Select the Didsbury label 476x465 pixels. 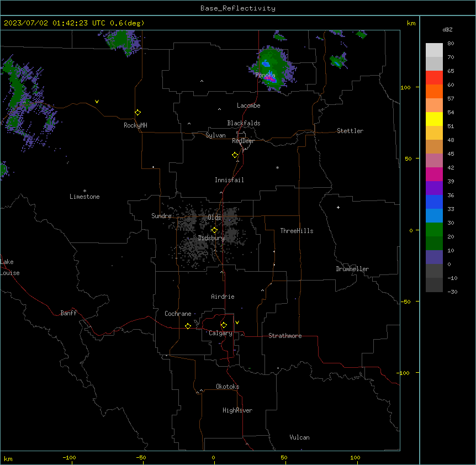click(211, 238)
